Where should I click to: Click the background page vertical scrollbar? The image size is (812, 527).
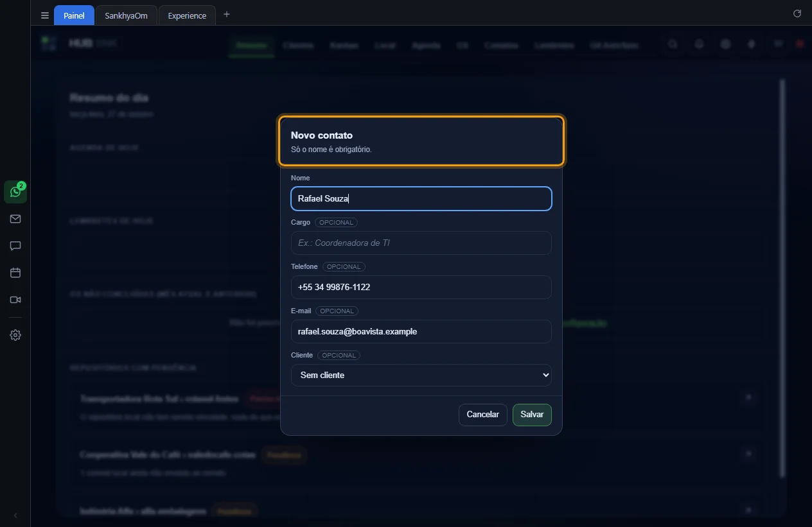click(x=782, y=278)
